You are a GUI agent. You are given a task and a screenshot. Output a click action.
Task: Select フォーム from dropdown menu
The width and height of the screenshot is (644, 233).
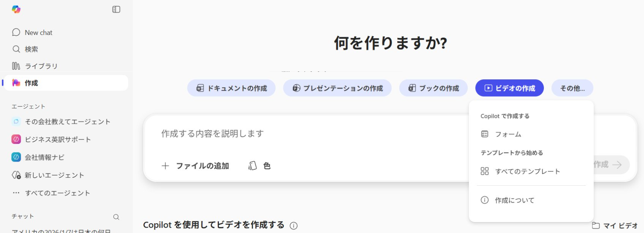(x=508, y=134)
